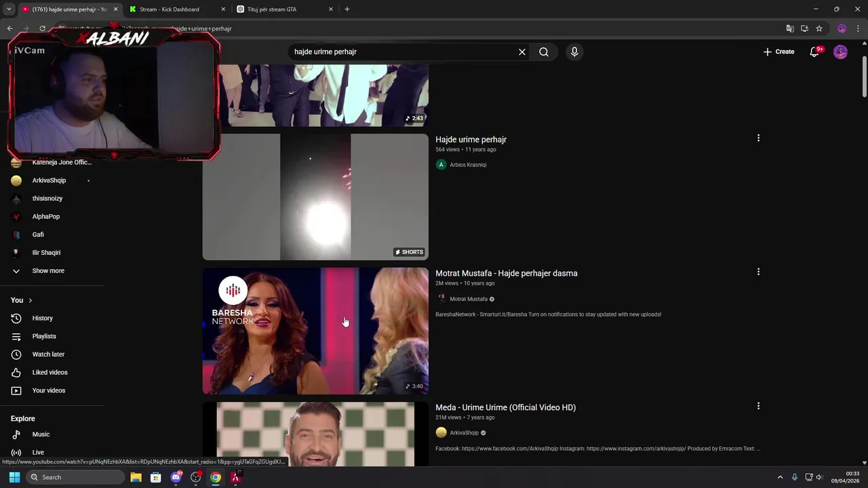Open more options for Motrat Mustafa video

point(758,272)
